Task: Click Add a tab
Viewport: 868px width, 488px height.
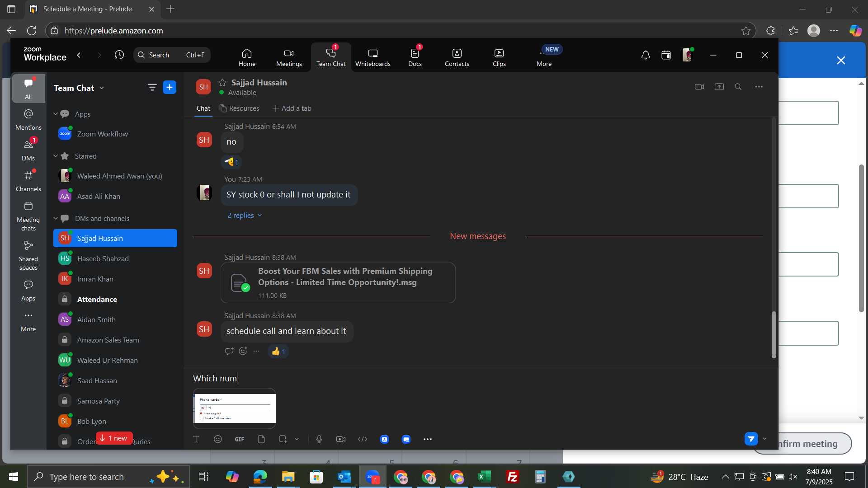Action: click(292, 108)
